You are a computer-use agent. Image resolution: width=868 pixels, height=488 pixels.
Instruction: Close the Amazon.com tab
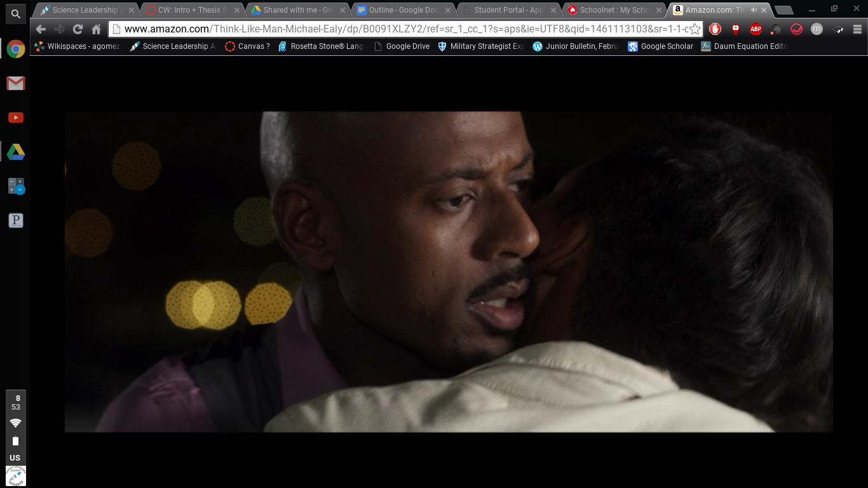pos(764,10)
